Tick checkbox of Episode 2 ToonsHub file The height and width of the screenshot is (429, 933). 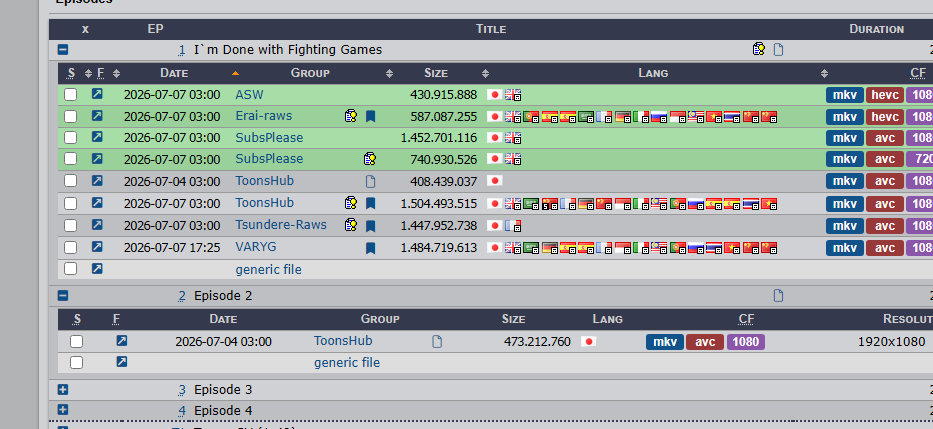[x=76, y=342]
